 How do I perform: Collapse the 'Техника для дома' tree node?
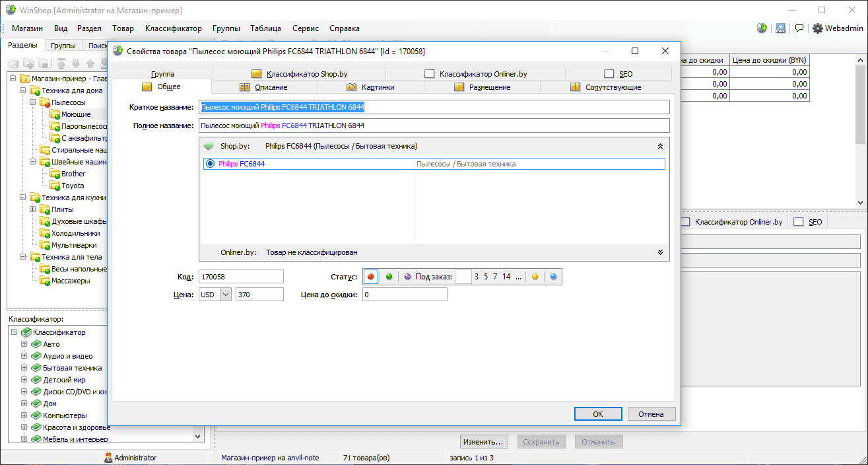tap(23, 90)
